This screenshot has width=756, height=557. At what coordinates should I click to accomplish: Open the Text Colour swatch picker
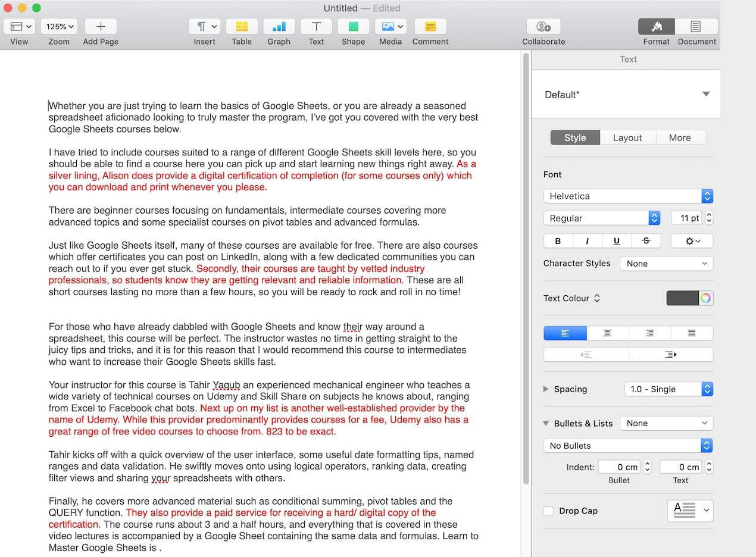tap(683, 298)
